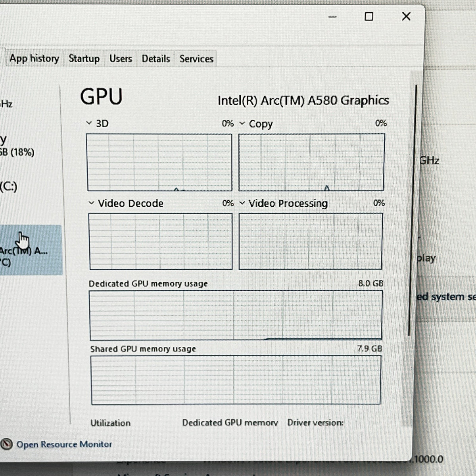Click the Intel(R) Arc(TM) A580 Graphics title
The width and height of the screenshot is (476, 476).
(x=303, y=100)
